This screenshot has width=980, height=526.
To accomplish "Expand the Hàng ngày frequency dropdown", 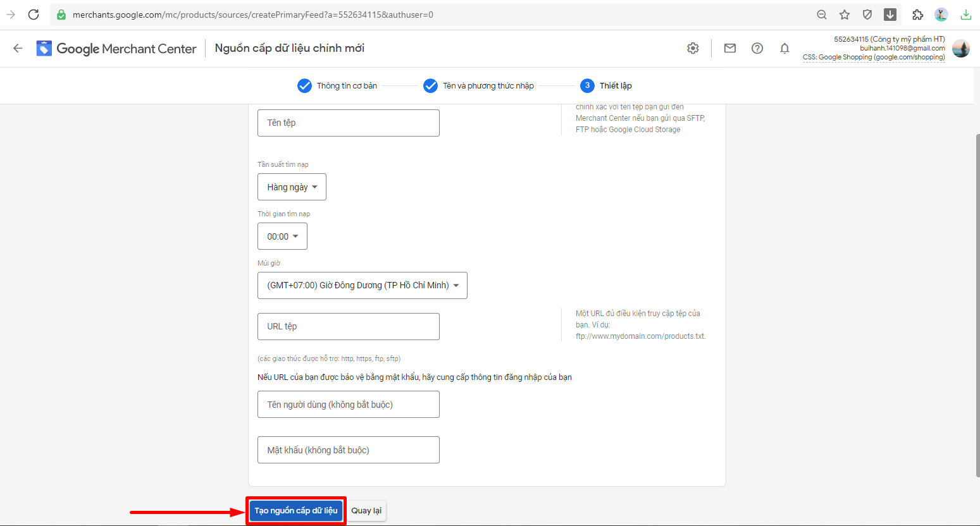I will [292, 187].
